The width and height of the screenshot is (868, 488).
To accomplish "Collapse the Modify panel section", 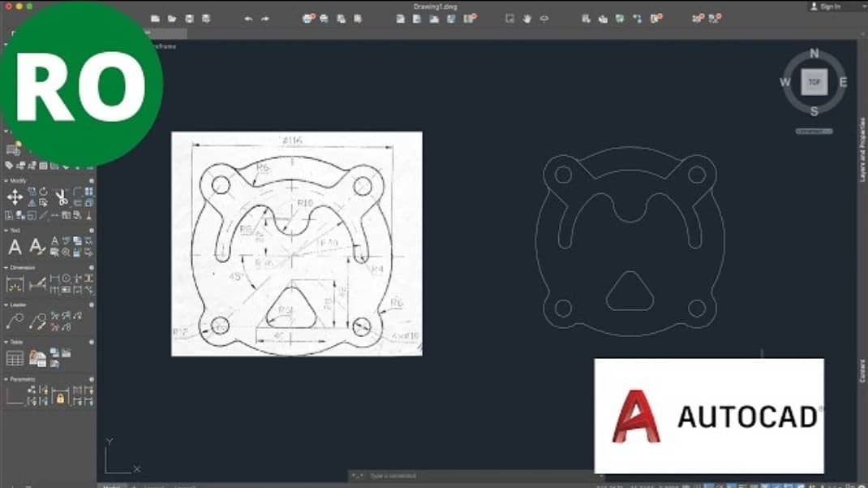I will (5, 180).
